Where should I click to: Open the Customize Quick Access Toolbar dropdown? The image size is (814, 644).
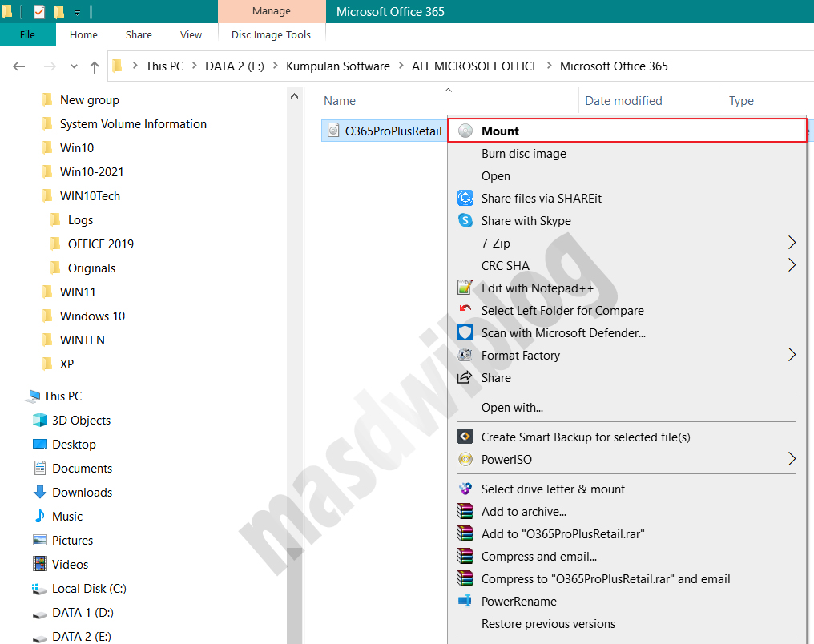[x=78, y=13]
